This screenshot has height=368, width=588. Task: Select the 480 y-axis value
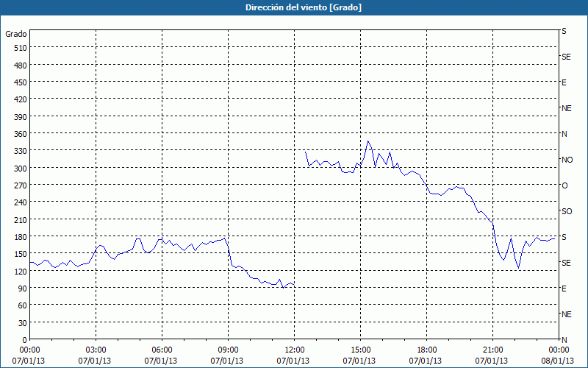click(21, 66)
